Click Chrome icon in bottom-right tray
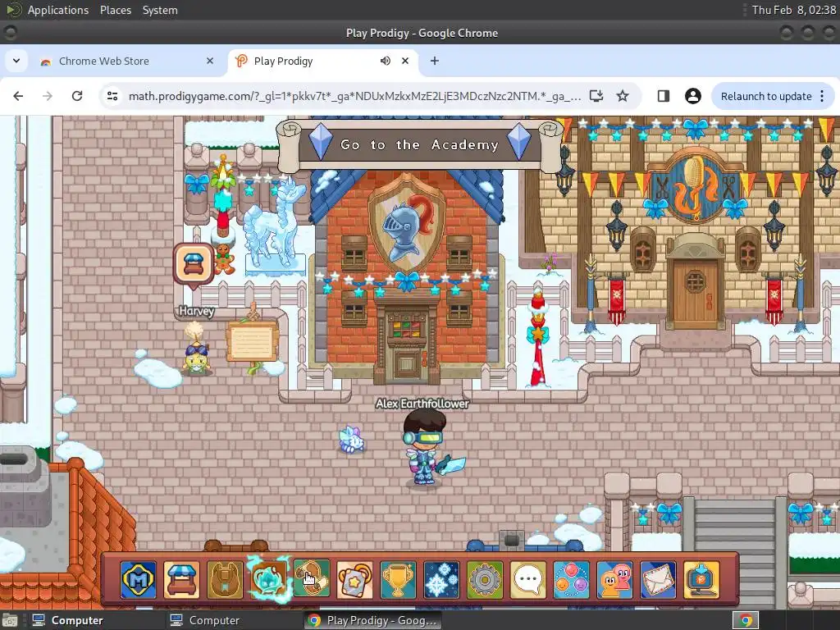 coord(746,620)
